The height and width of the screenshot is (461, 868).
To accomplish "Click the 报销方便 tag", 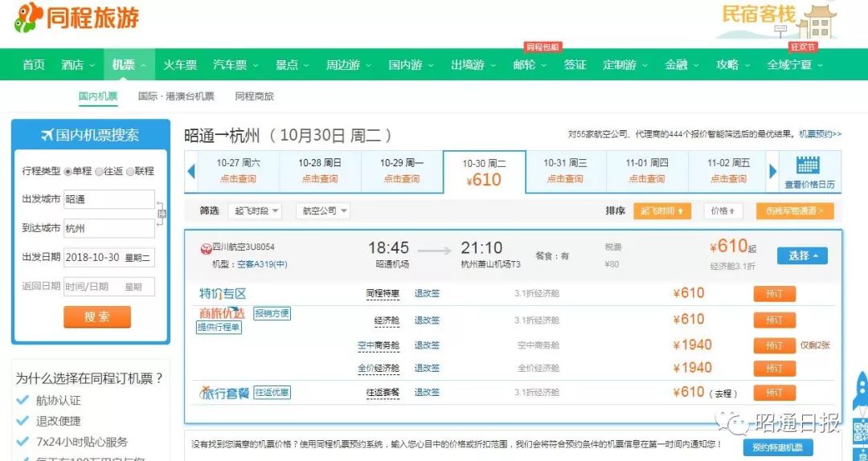I will 272,314.
